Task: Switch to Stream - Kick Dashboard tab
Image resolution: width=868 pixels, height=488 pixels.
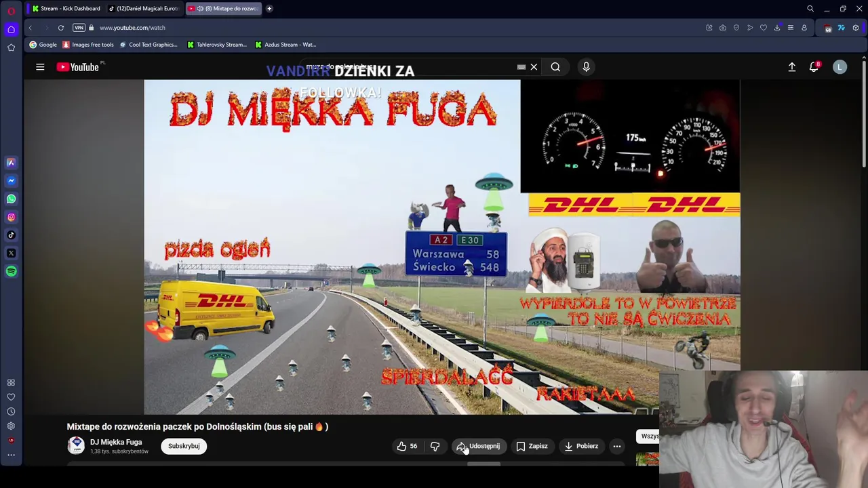Action: pyautogui.click(x=66, y=9)
